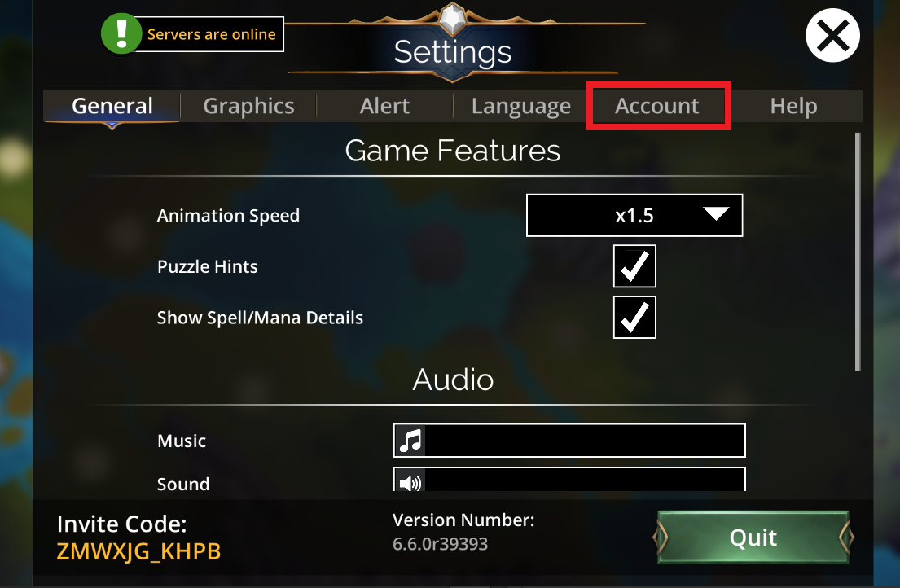
Task: Open the Account tab
Action: (x=657, y=106)
